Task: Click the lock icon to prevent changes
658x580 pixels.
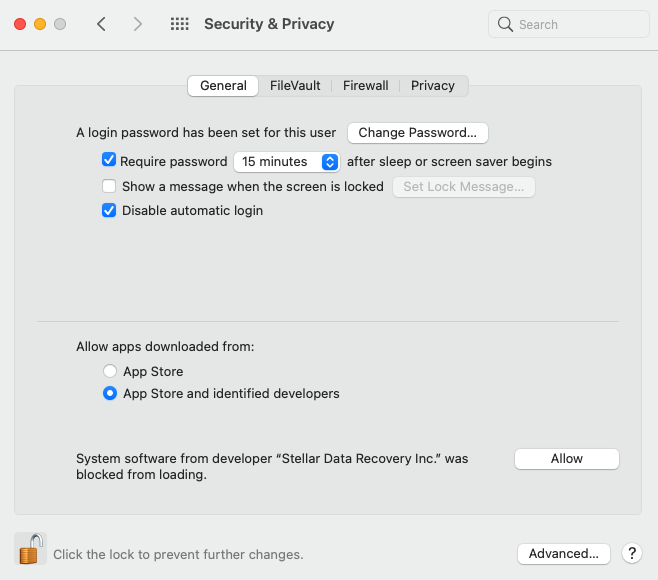Action: [x=31, y=549]
